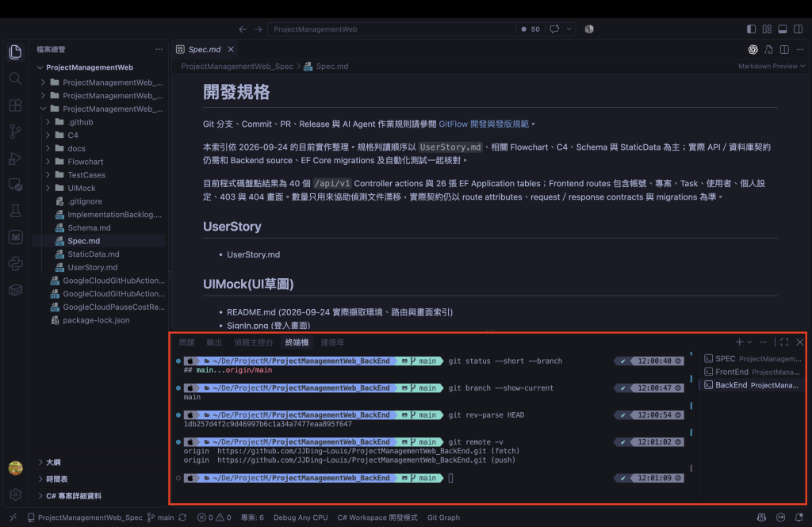
Task: Select the Spec.md editor tab
Action: tap(205, 49)
